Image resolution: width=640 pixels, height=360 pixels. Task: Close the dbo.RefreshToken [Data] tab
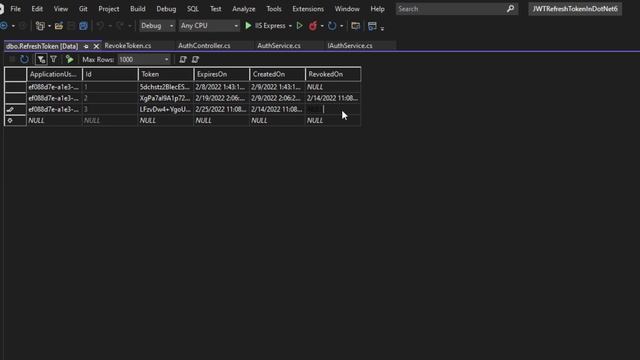coord(96,47)
